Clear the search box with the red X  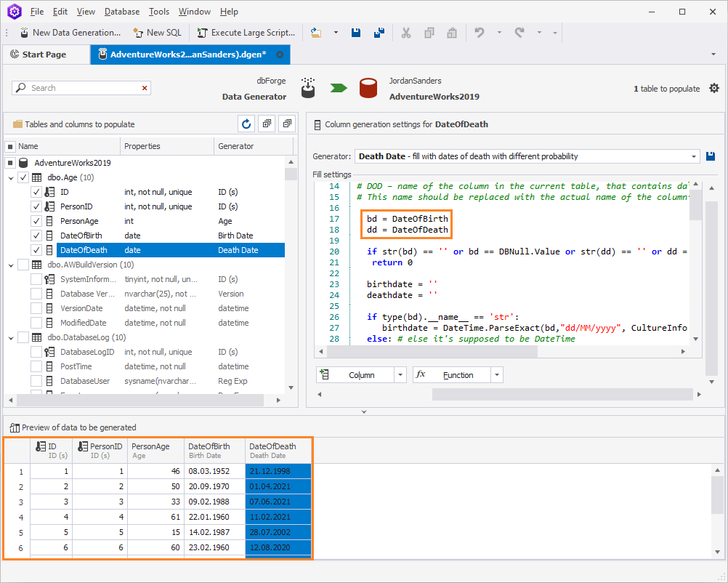click(145, 88)
